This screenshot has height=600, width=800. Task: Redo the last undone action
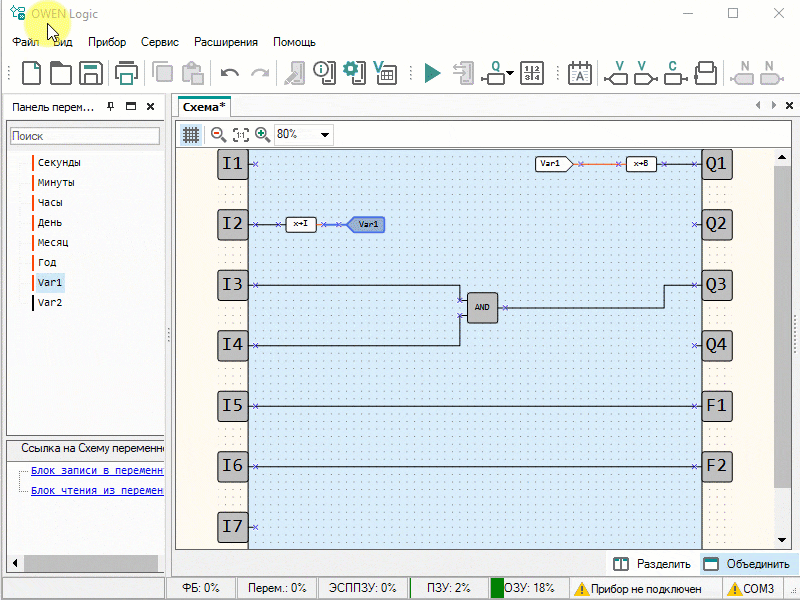[260, 73]
